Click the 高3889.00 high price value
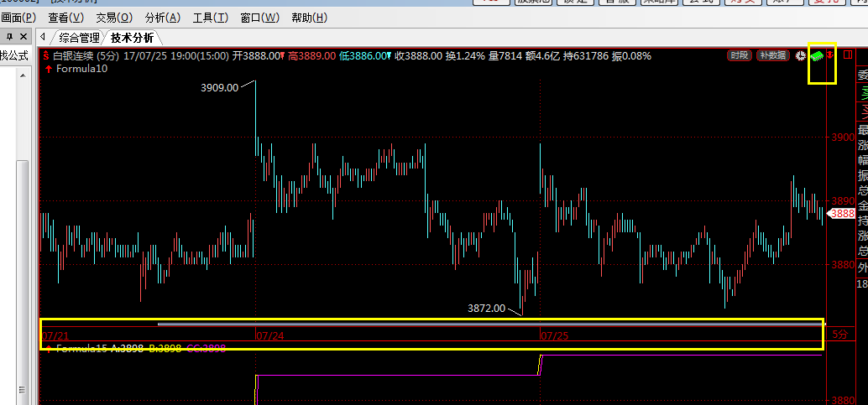The height and width of the screenshot is (405, 868). (x=311, y=56)
